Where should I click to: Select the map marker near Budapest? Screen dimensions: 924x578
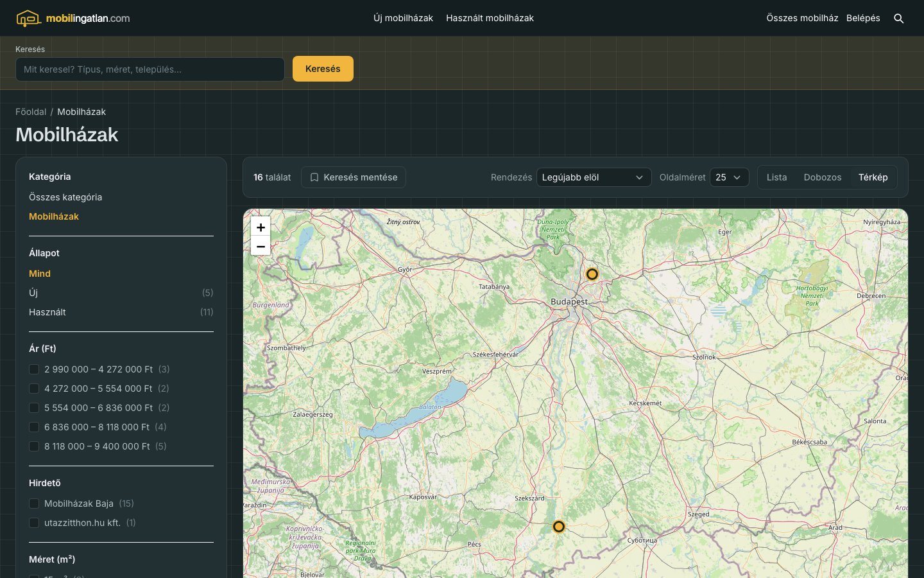pos(592,274)
